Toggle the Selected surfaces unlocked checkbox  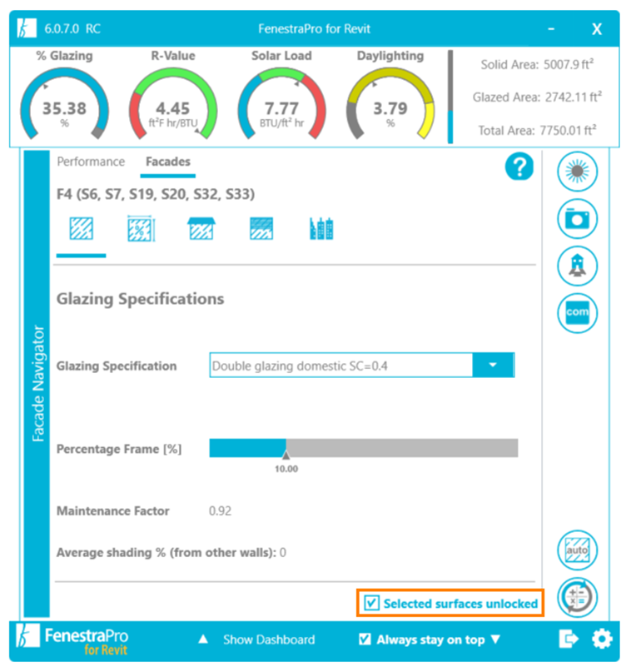coord(371,603)
